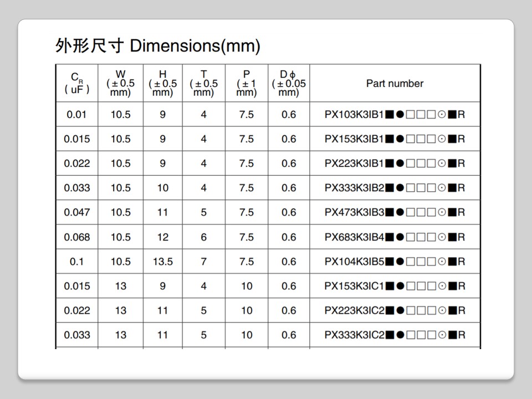The image size is (532, 399).
Task: Select the Part number column header
Action: [x=395, y=83]
